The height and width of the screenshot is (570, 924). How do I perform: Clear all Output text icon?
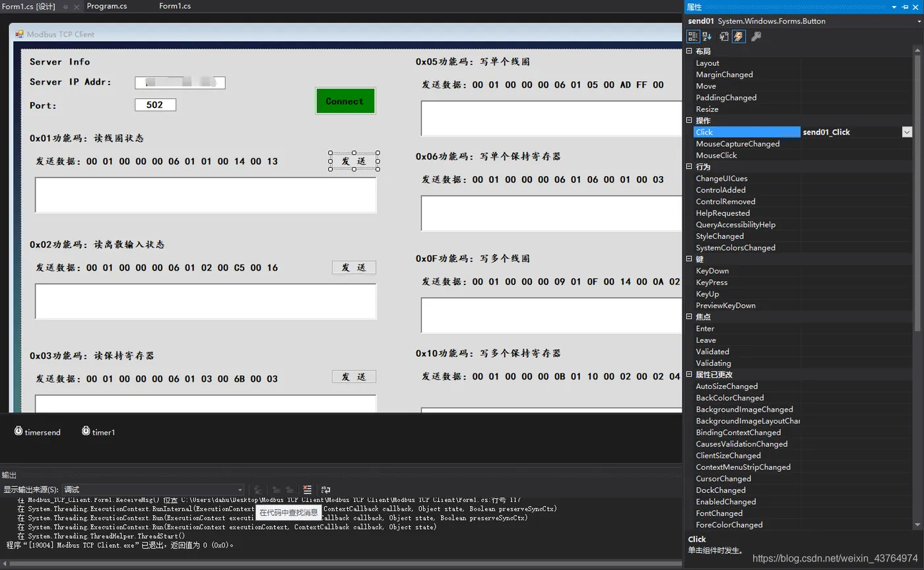[307, 490]
